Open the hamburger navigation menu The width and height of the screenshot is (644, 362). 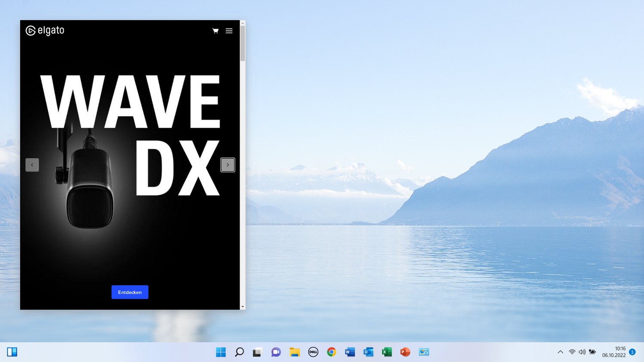click(229, 30)
